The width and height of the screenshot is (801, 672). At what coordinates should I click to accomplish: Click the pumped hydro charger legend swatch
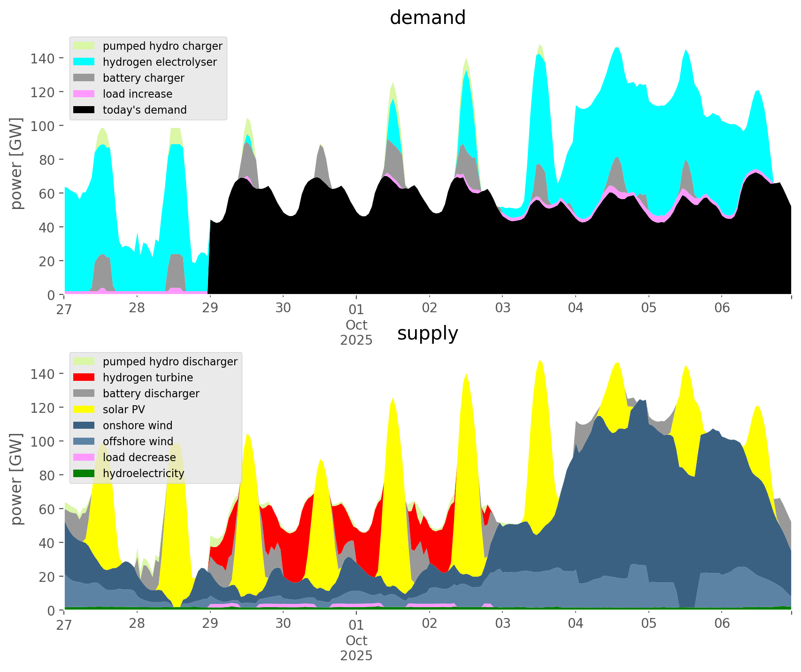pyautogui.click(x=85, y=46)
